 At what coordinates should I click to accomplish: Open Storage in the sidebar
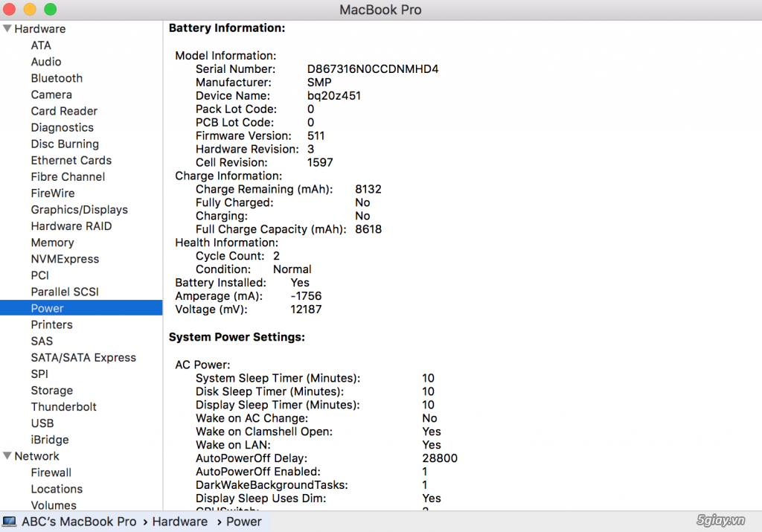pyautogui.click(x=51, y=391)
